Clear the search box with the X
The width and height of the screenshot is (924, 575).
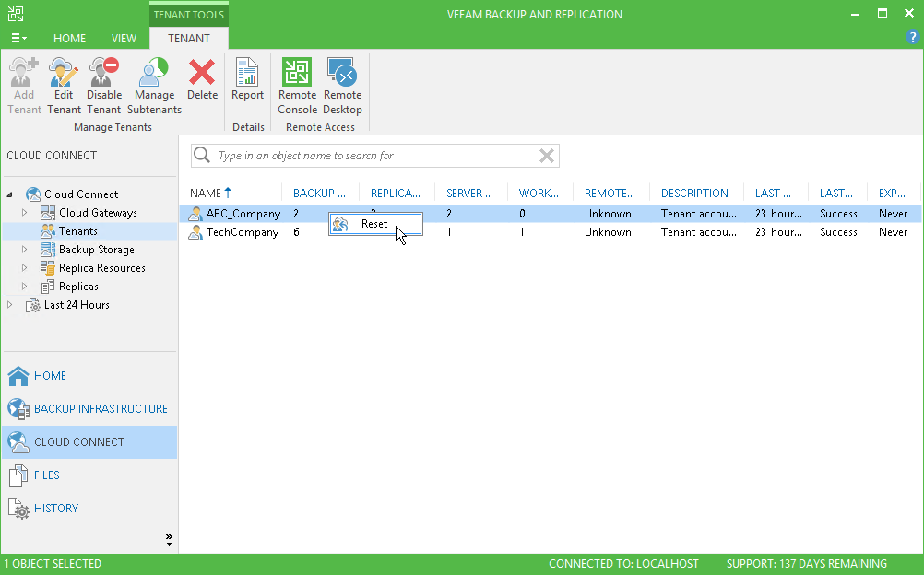click(546, 156)
